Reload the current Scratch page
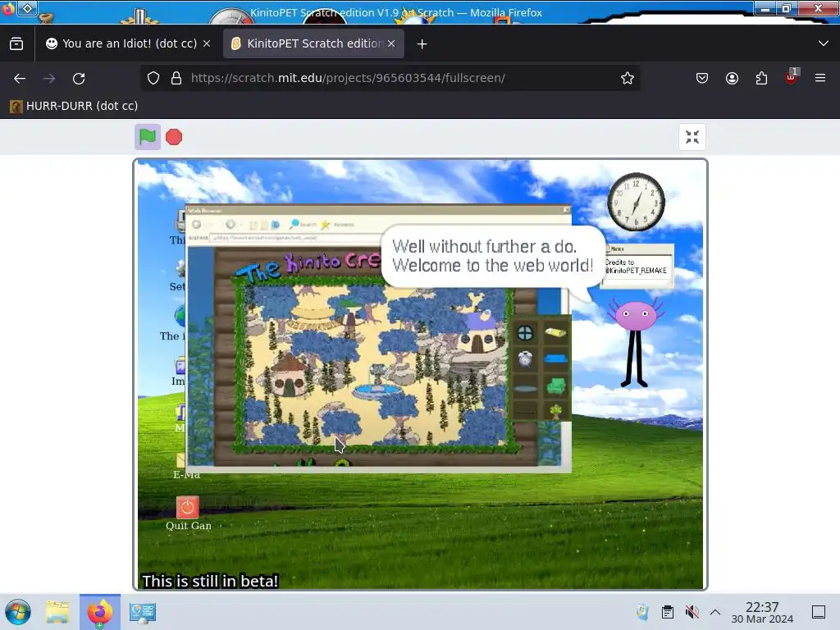This screenshot has height=630, width=840. 79,78
